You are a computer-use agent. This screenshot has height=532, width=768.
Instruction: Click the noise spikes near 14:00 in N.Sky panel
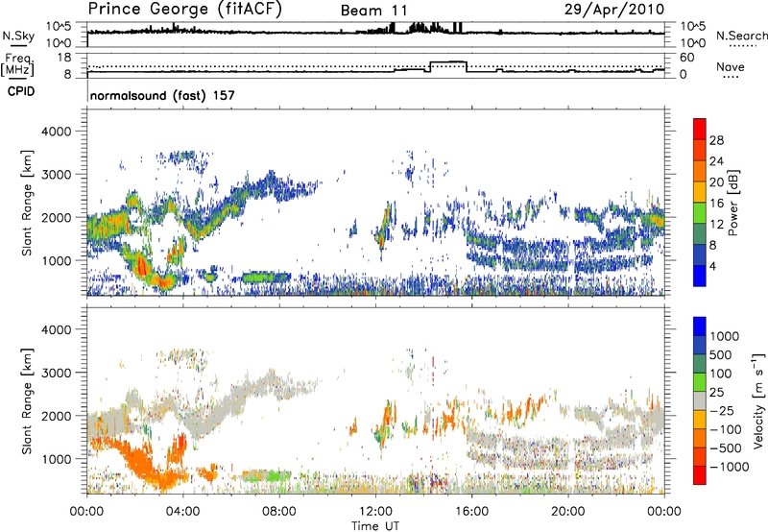click(x=424, y=27)
